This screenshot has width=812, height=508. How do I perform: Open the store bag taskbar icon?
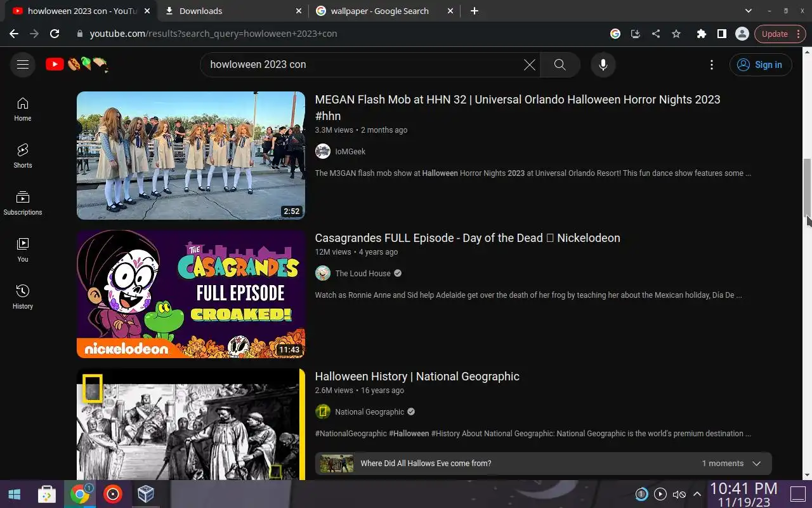[47, 494]
